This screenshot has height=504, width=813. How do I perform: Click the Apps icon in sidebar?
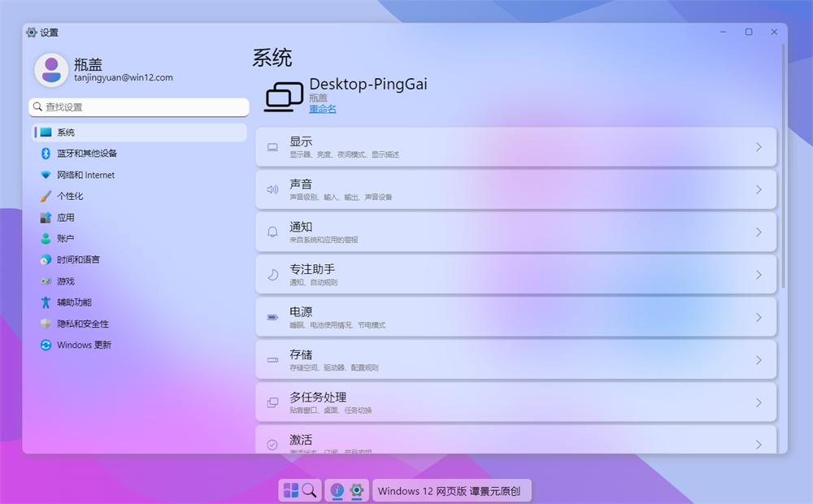tap(46, 218)
